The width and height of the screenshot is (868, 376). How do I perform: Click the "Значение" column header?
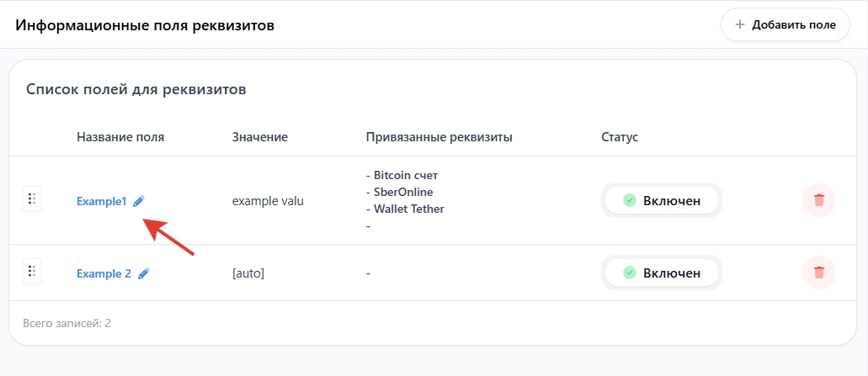pos(260,136)
